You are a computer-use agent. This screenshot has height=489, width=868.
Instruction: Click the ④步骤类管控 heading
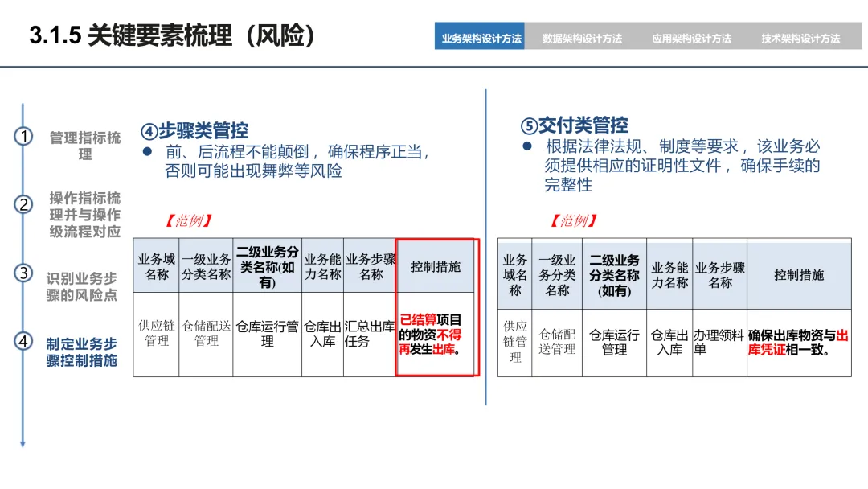click(x=194, y=131)
